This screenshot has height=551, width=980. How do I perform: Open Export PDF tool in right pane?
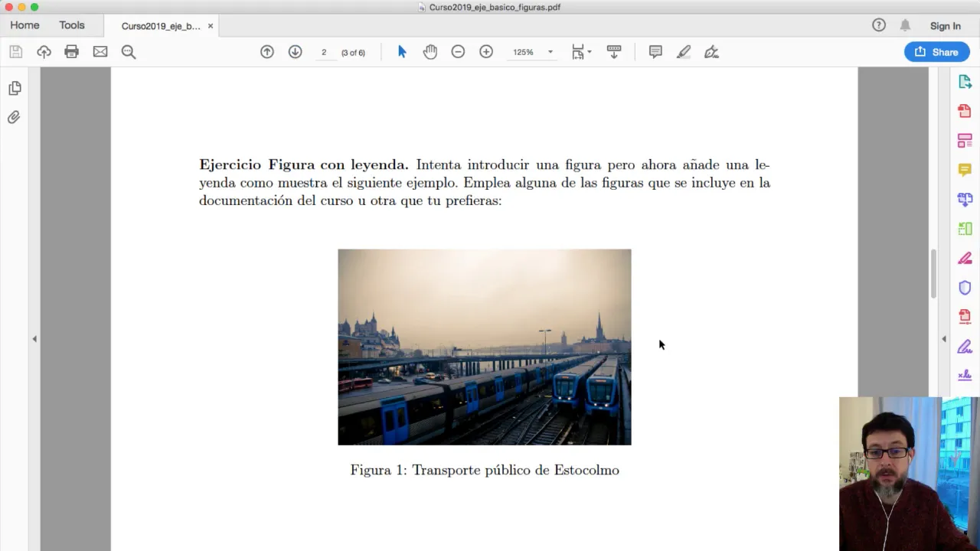pyautogui.click(x=965, y=82)
